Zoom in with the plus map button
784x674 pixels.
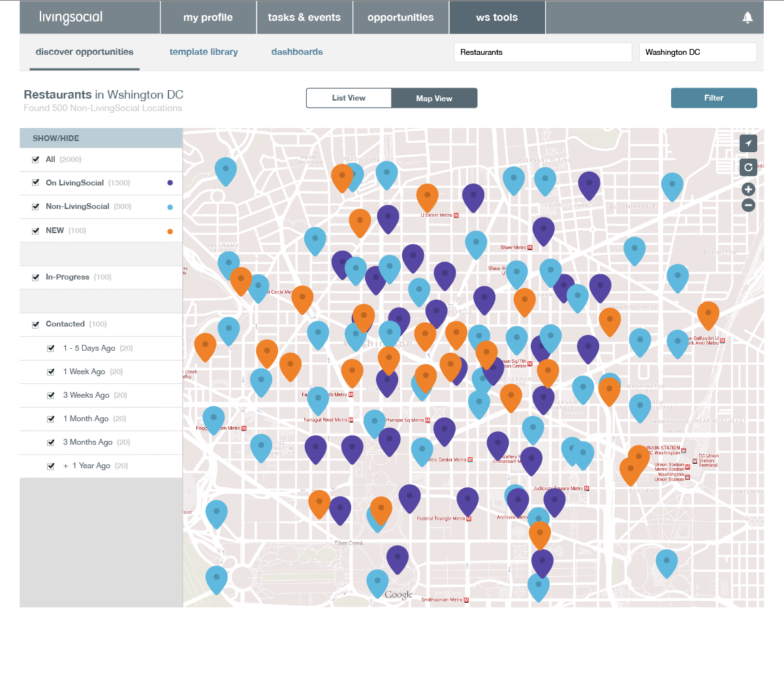pyautogui.click(x=749, y=189)
